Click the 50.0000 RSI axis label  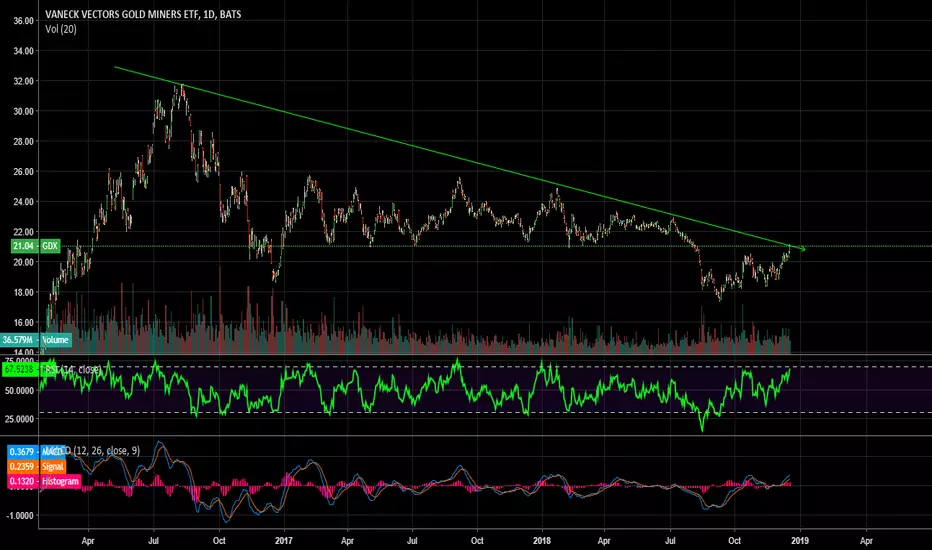(x=19, y=391)
